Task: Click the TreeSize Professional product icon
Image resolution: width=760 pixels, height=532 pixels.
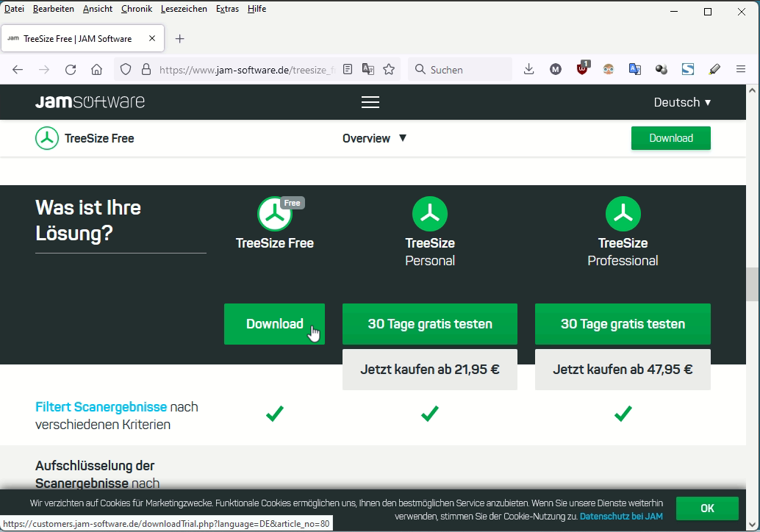Action: coord(623,214)
